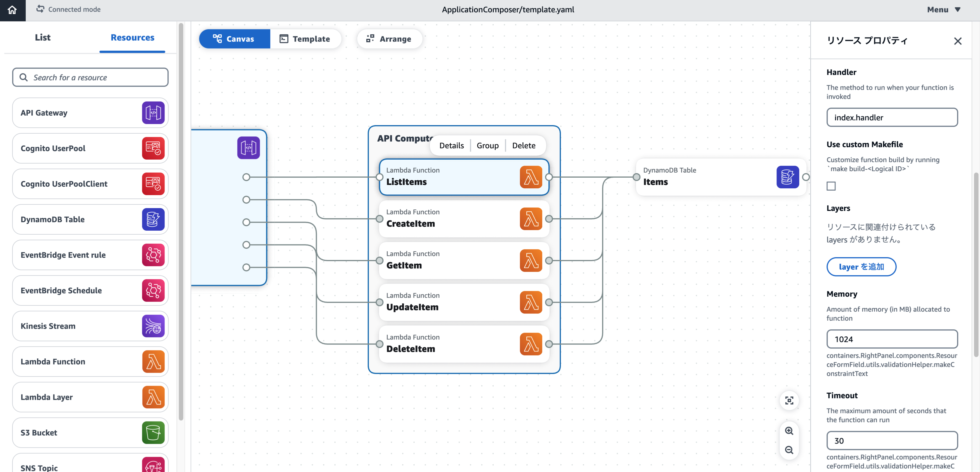This screenshot has width=980, height=472.
Task: Open the Canvas view
Action: pos(234,39)
